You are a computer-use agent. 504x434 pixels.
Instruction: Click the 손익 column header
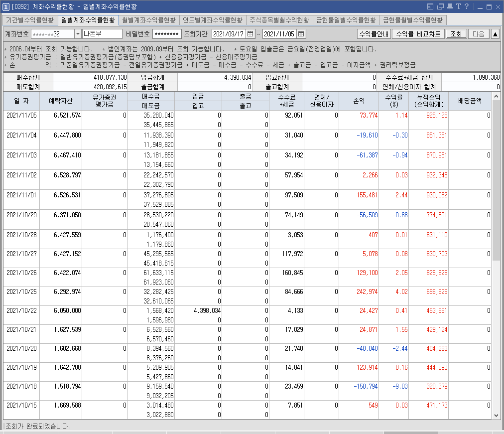(x=359, y=101)
